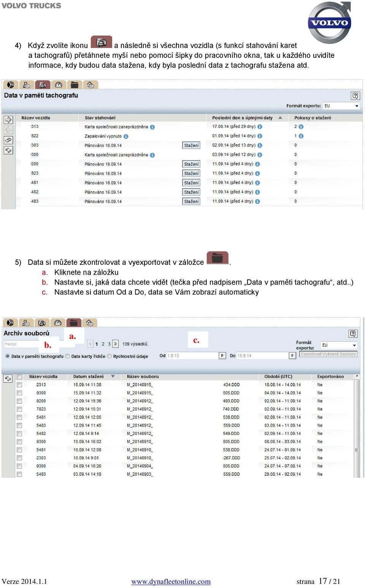The width and height of the screenshot is (365, 588).
Task: Show info icon beside 02.09.14 (před 13 dny)
Action: click(x=260, y=145)
